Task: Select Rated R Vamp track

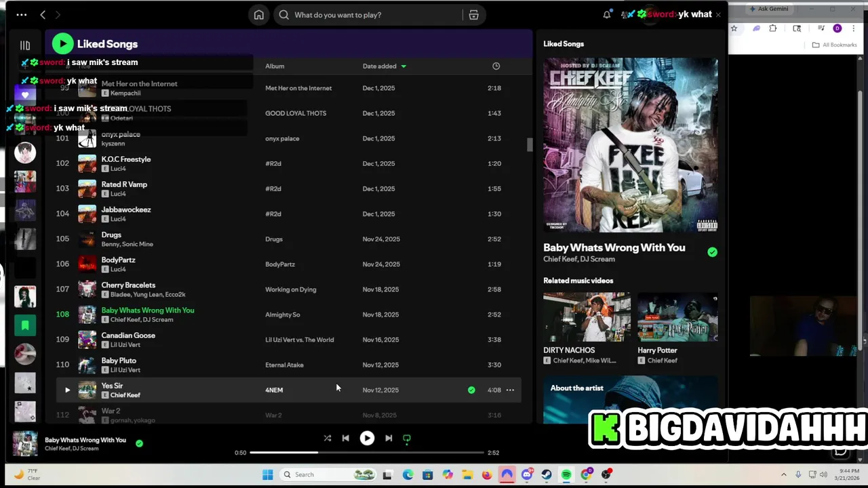Action: [124, 184]
